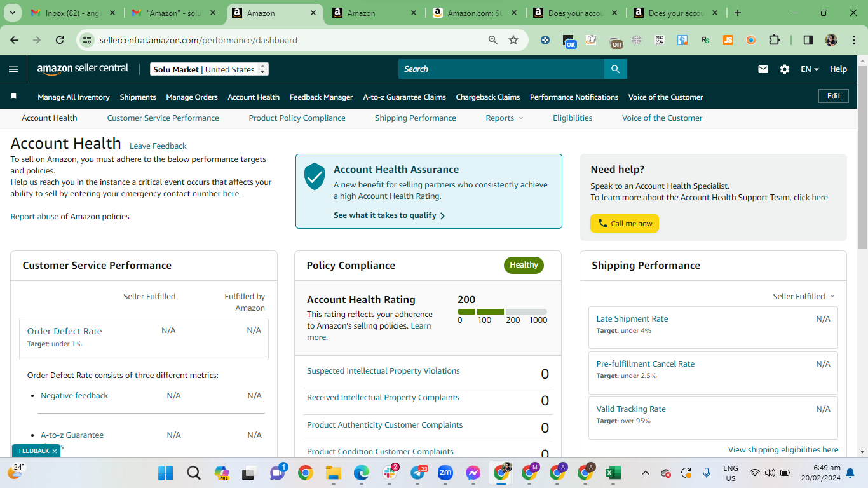This screenshot has width=868, height=488.
Task: Open Windows Start menu
Action: point(166,473)
